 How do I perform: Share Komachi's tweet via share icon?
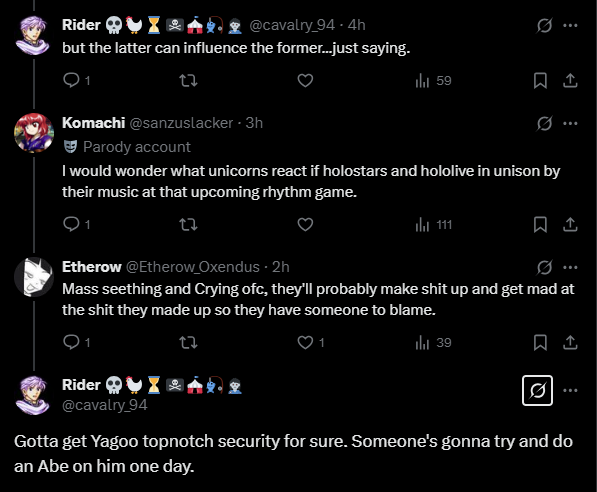(x=570, y=224)
